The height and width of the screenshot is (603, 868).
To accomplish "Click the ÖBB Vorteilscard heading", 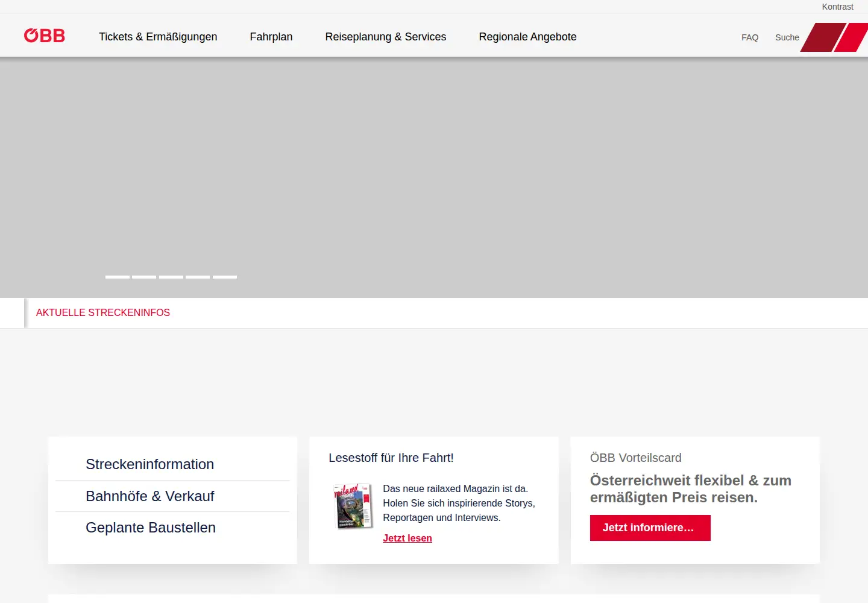I will 636,458.
